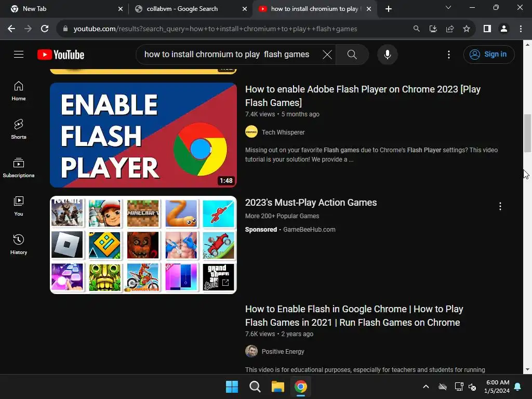Open 'How to enable Adobe Flash Player' video title
532x399 pixels.
click(x=363, y=96)
